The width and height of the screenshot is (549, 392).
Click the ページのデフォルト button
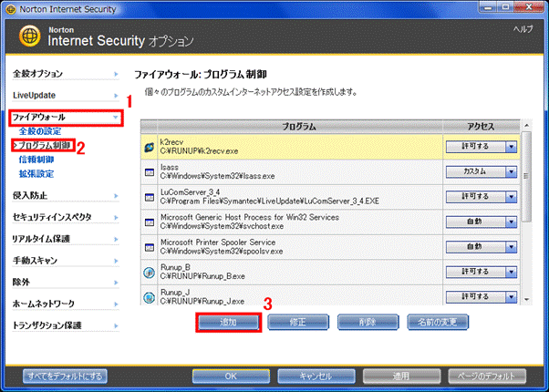pos(487,377)
